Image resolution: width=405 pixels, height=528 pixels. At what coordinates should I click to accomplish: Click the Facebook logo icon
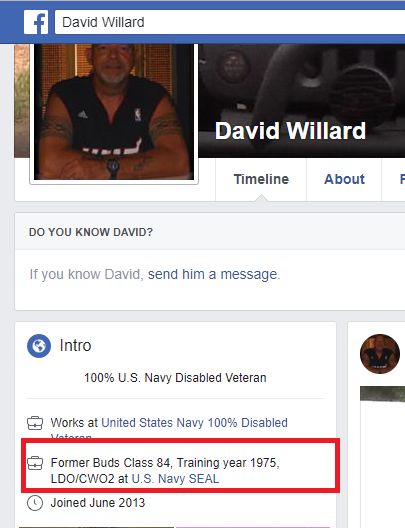tap(36, 22)
